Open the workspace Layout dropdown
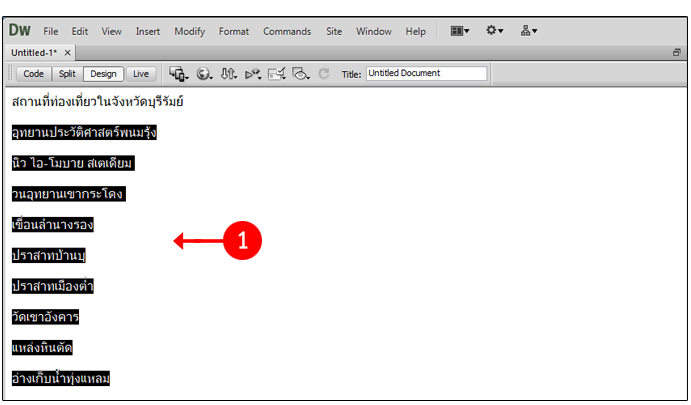This screenshot has width=691, height=405. 460,31
